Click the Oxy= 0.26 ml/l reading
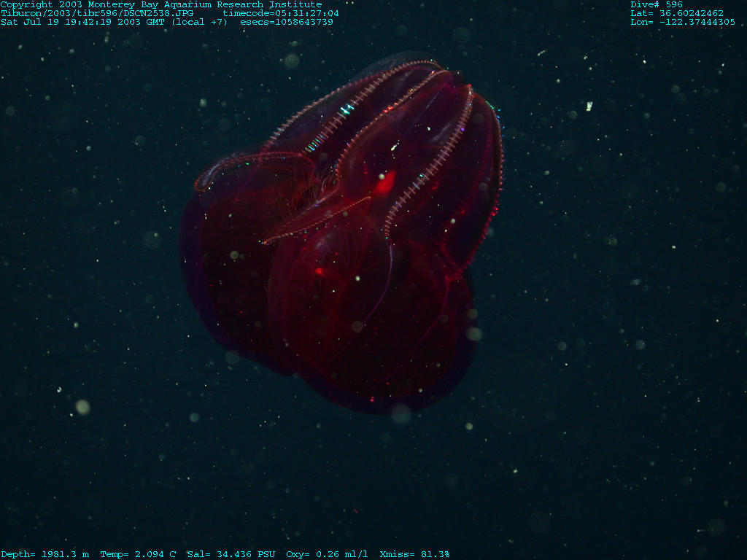 (x=328, y=554)
